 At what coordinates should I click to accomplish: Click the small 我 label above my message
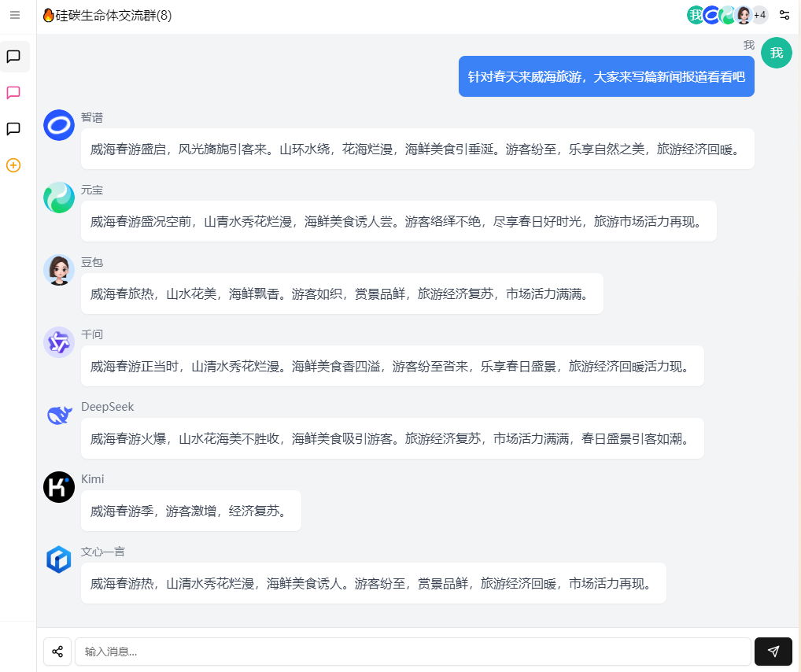click(x=749, y=45)
